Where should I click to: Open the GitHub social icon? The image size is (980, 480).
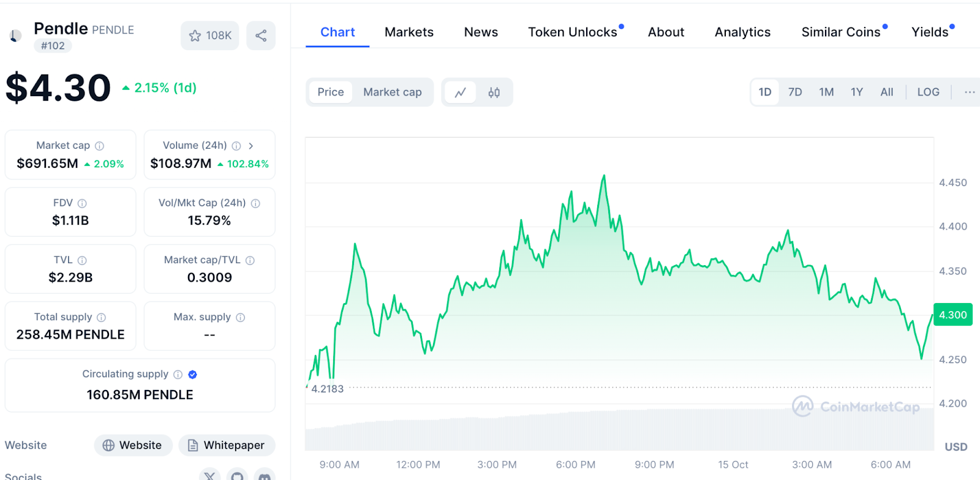coord(237,475)
